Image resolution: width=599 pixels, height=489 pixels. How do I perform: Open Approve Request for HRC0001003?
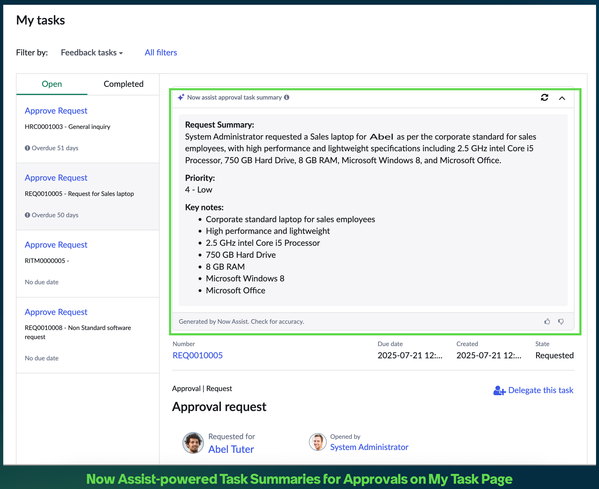click(x=56, y=111)
